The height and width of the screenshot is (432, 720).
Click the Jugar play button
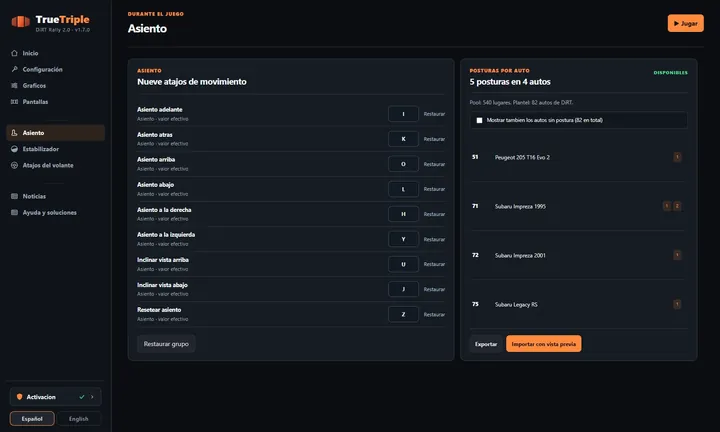point(686,23)
